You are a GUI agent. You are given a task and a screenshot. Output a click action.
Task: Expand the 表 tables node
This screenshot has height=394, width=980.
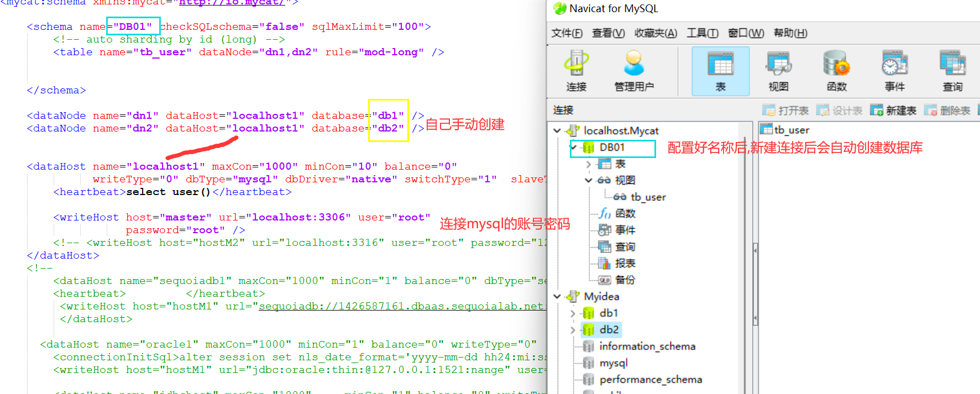[x=588, y=164]
